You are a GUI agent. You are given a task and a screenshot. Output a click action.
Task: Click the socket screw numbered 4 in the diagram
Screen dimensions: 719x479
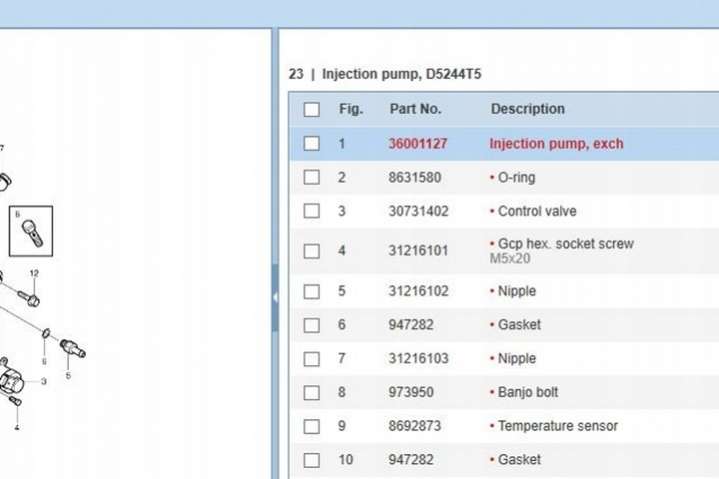point(15,401)
